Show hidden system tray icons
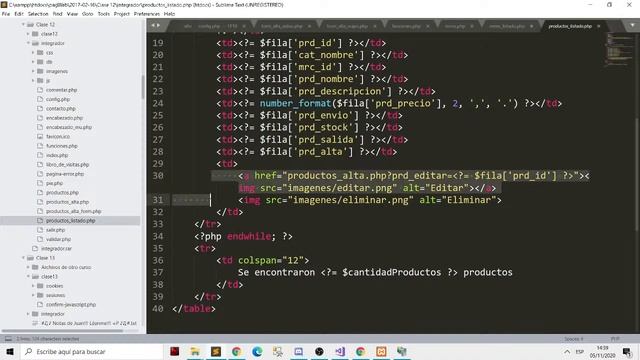The height and width of the screenshot is (360, 640). tap(567, 351)
